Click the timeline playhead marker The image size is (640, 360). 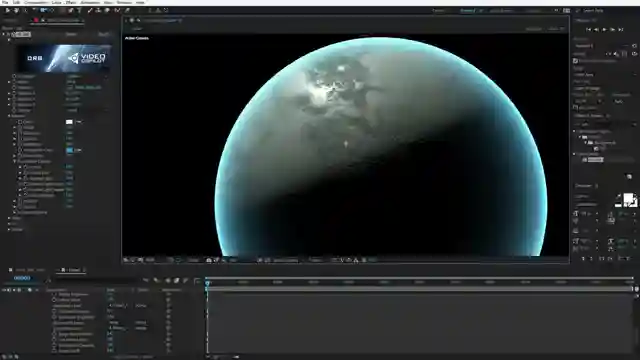[x=207, y=283]
